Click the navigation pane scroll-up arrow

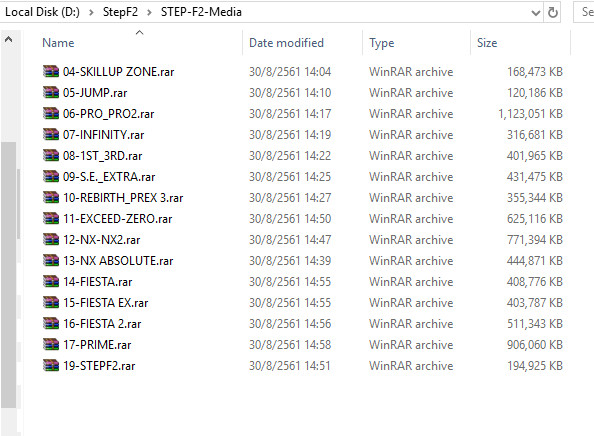(x=8, y=39)
